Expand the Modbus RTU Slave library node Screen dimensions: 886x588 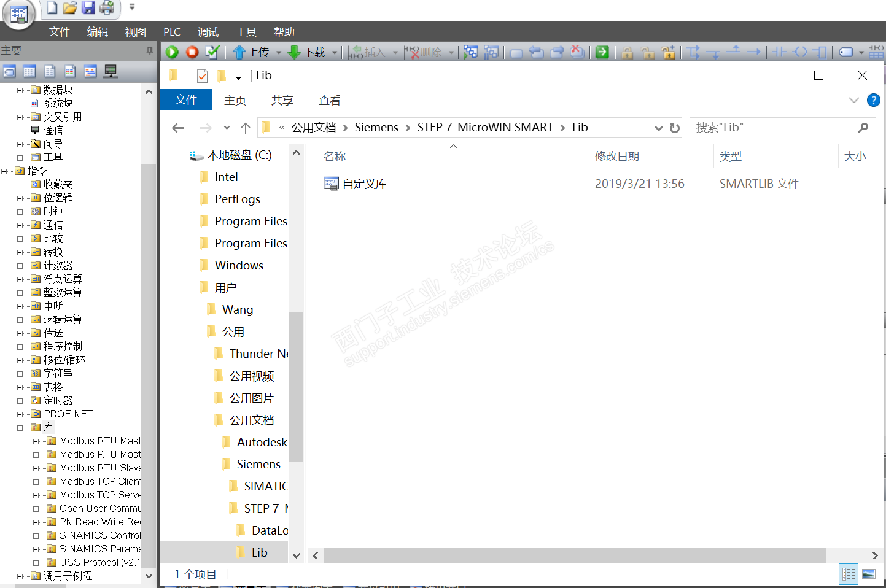coord(36,468)
